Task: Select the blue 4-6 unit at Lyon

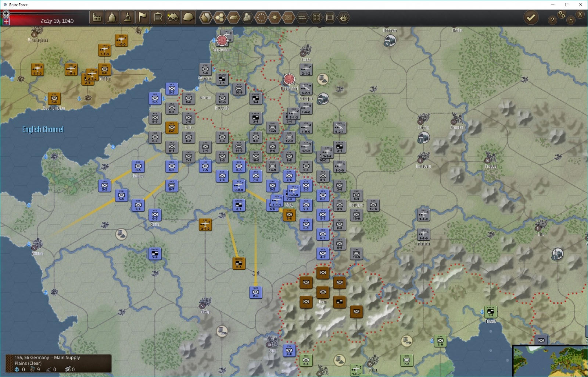Action: (289, 351)
